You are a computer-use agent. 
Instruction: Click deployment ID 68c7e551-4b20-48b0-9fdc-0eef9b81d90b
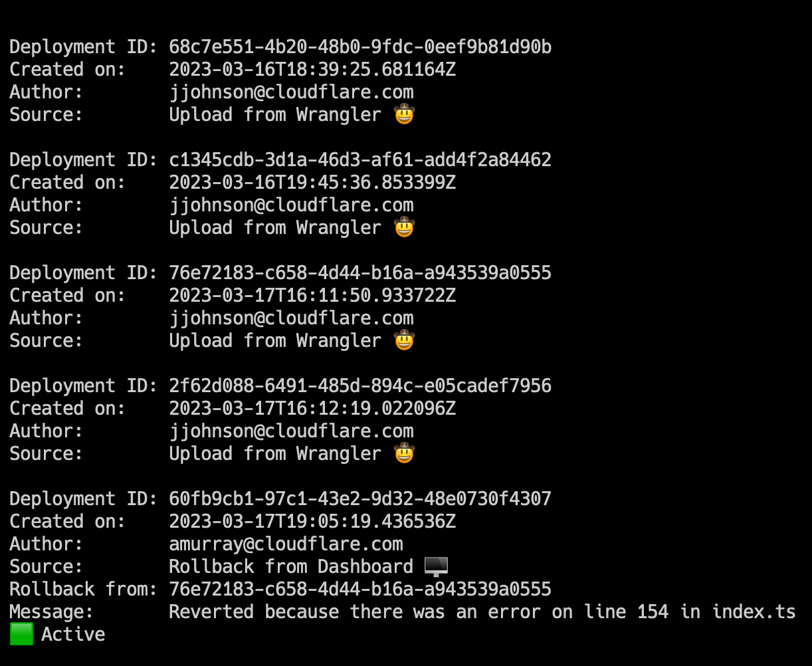[360, 47]
